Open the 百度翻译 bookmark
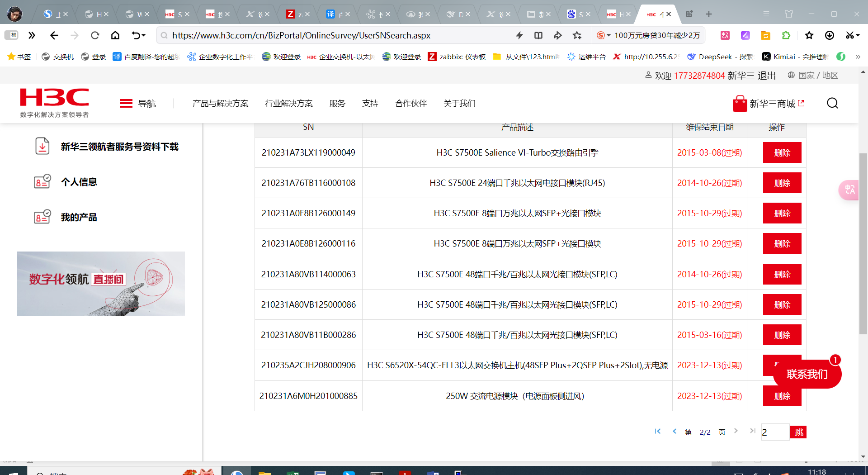Screen dimensions: 868x475 click(146, 57)
